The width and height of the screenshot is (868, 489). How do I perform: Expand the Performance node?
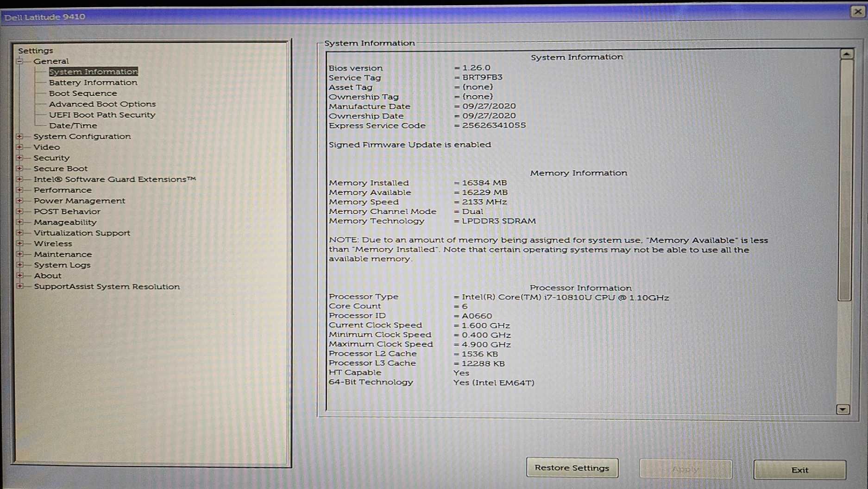(x=20, y=190)
